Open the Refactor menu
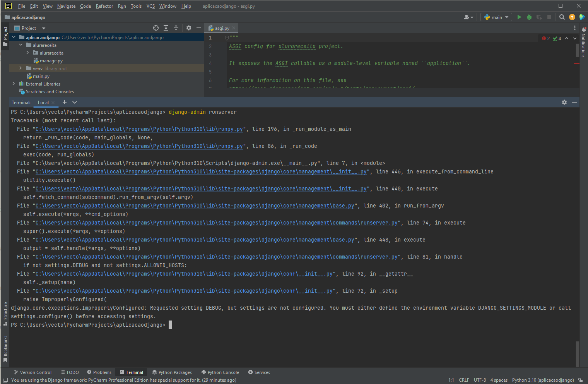The width and height of the screenshot is (588, 384). pos(104,6)
